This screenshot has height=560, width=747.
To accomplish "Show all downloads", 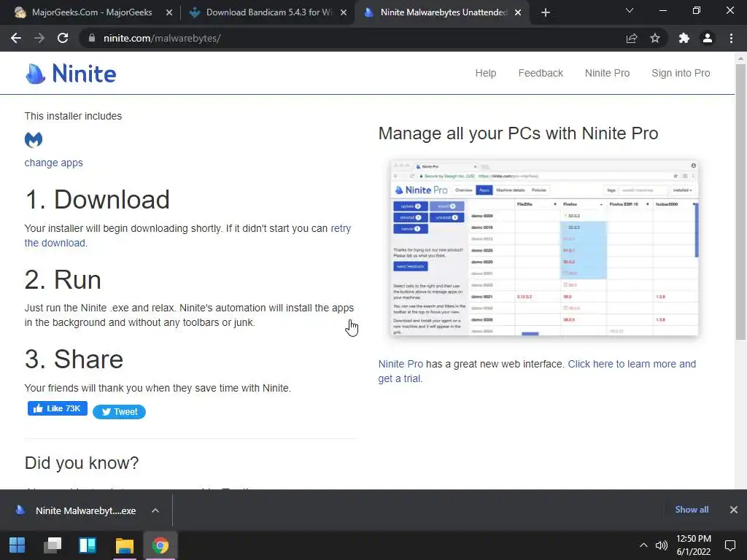I will 692,510.
